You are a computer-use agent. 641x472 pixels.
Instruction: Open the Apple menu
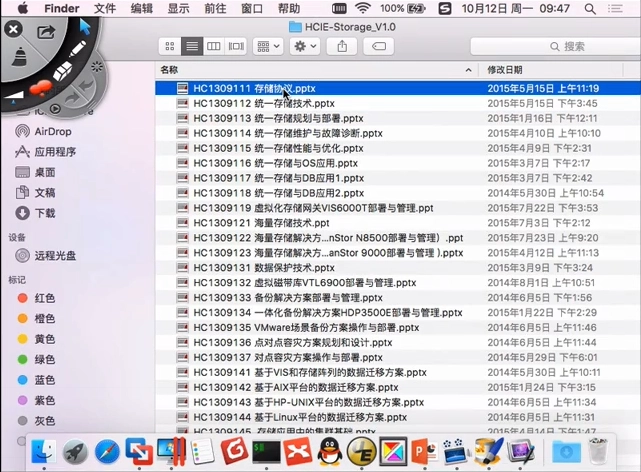point(22,8)
